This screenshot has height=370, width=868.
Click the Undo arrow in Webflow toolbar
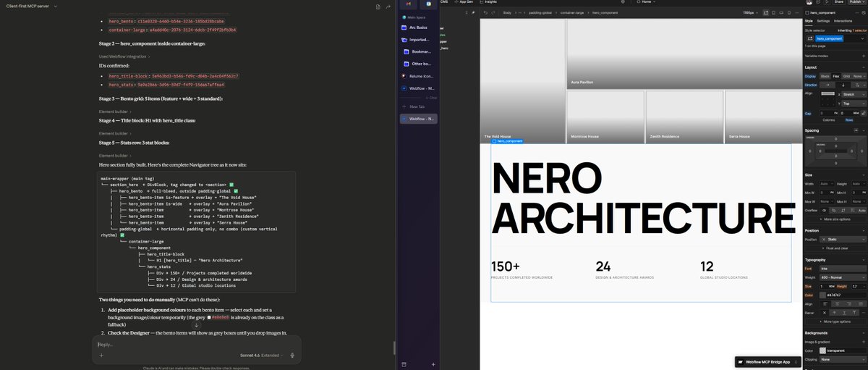(x=485, y=13)
